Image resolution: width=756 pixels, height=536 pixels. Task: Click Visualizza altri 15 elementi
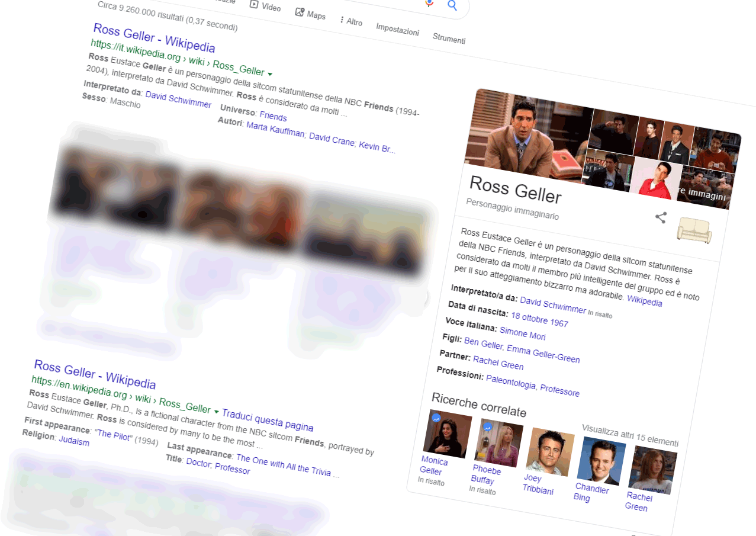pos(630,435)
